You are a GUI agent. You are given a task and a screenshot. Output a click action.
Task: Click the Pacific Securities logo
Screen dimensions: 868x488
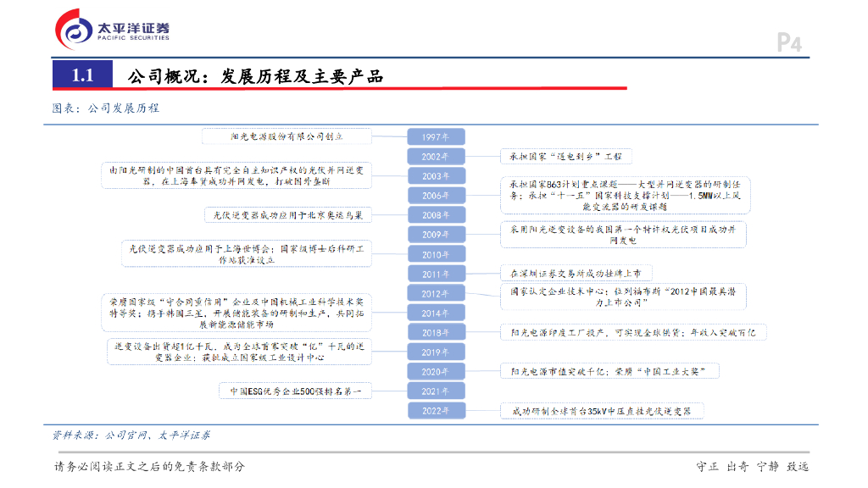click(x=113, y=30)
